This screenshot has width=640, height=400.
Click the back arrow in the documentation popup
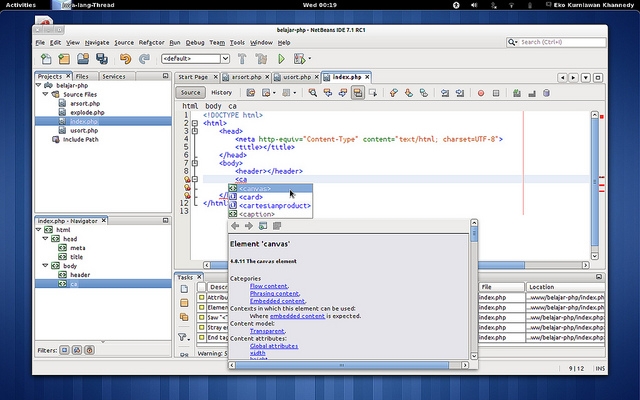coord(235,226)
